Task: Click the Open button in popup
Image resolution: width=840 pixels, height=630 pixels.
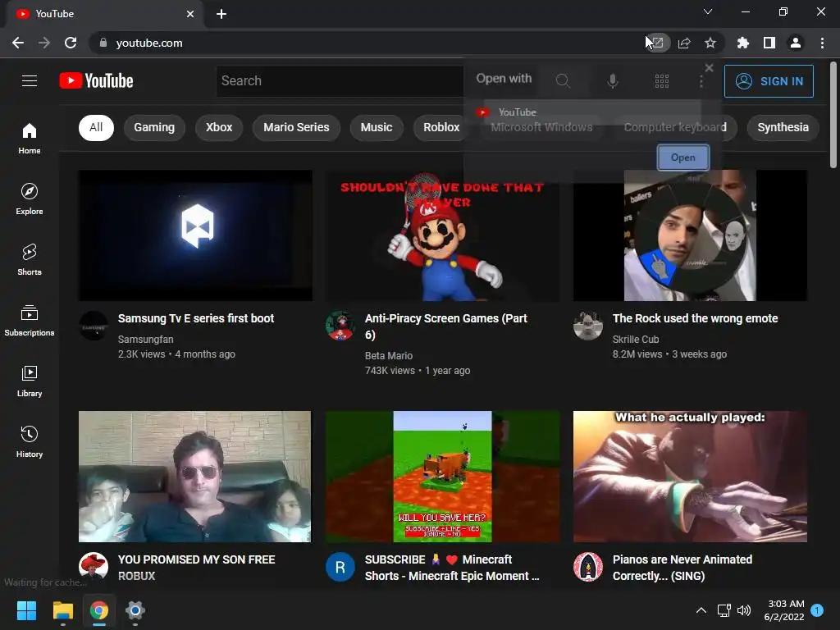Action: [683, 157]
